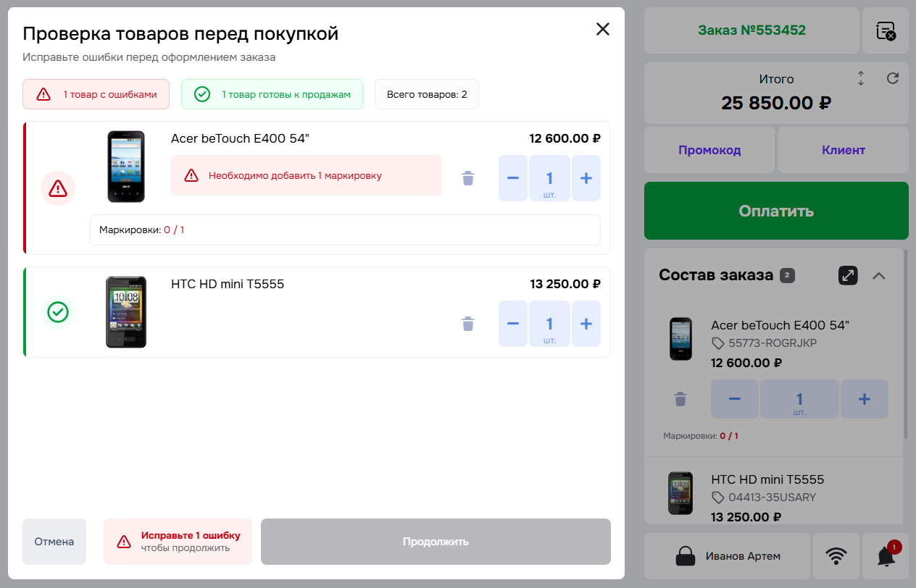Screen dimensions: 916x588
Task: Click the Acer quantity field in order panel
Action: [x=799, y=399]
